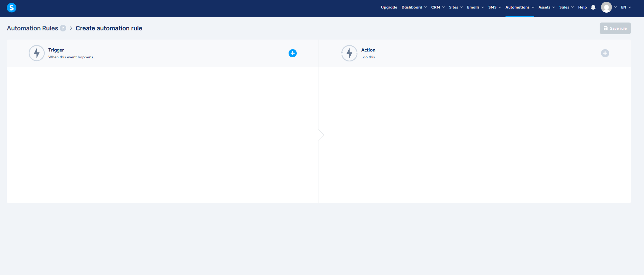Open the Emails menu

point(475,7)
